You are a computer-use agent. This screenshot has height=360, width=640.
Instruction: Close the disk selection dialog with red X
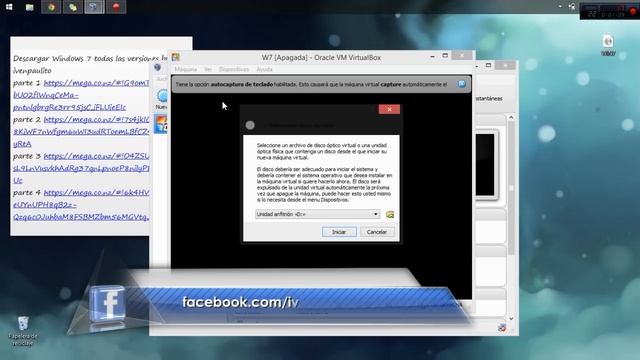tap(389, 109)
